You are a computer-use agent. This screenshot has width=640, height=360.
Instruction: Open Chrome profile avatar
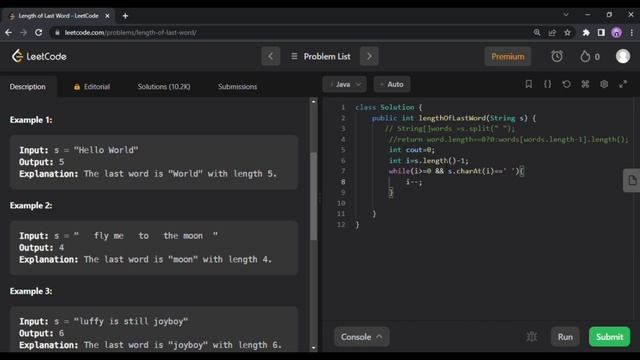(617, 33)
